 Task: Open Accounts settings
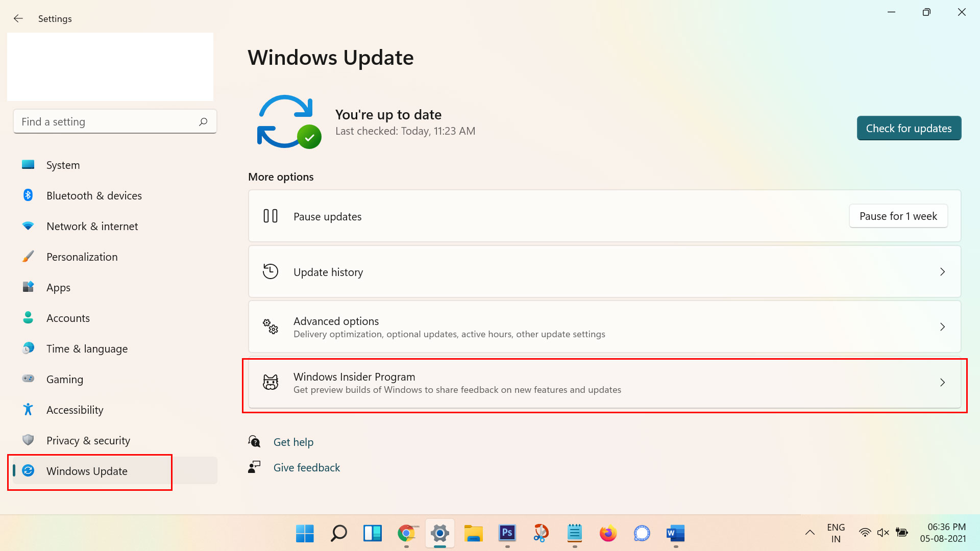68,318
